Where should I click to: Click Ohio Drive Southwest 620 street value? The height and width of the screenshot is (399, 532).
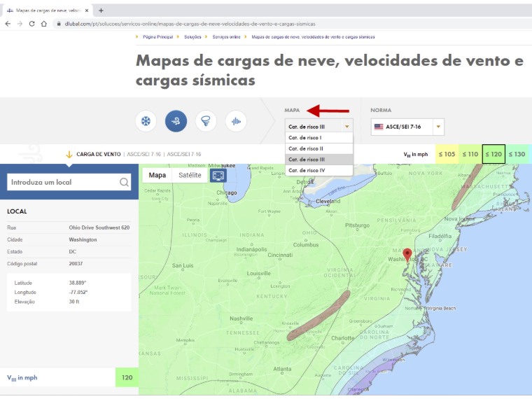click(x=99, y=227)
